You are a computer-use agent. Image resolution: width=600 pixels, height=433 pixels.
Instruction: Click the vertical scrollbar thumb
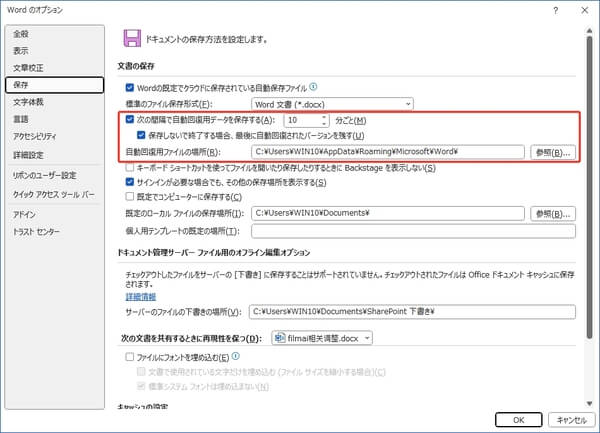pyautogui.click(x=589, y=187)
